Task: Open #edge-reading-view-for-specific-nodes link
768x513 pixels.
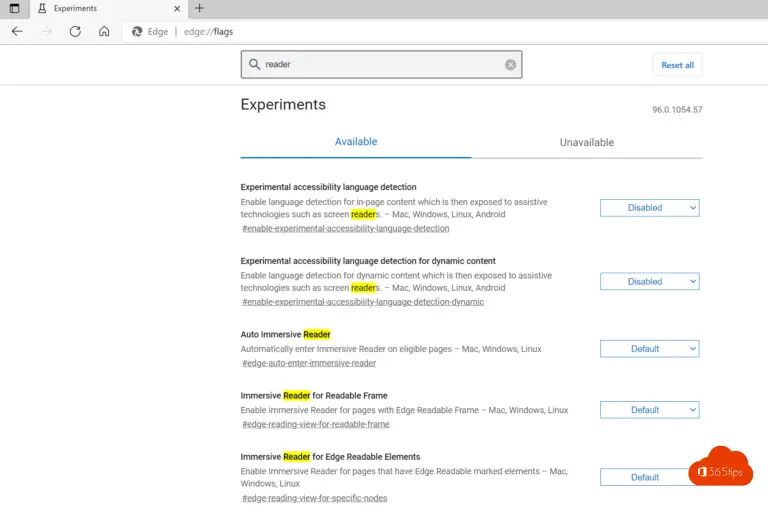Action: pos(314,498)
